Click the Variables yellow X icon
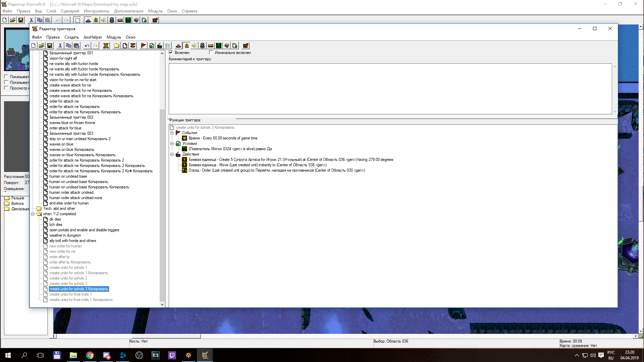Viewport: 644px width, 362px height. tap(106, 46)
